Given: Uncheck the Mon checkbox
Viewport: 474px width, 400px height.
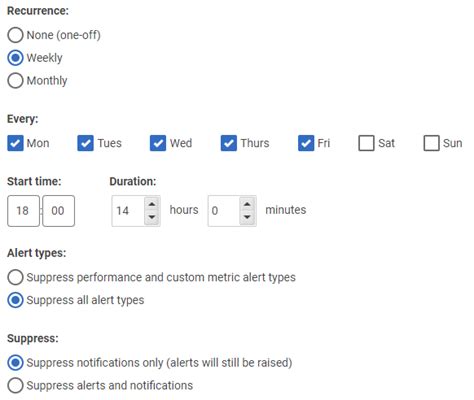Looking at the screenshot, I should click(15, 143).
